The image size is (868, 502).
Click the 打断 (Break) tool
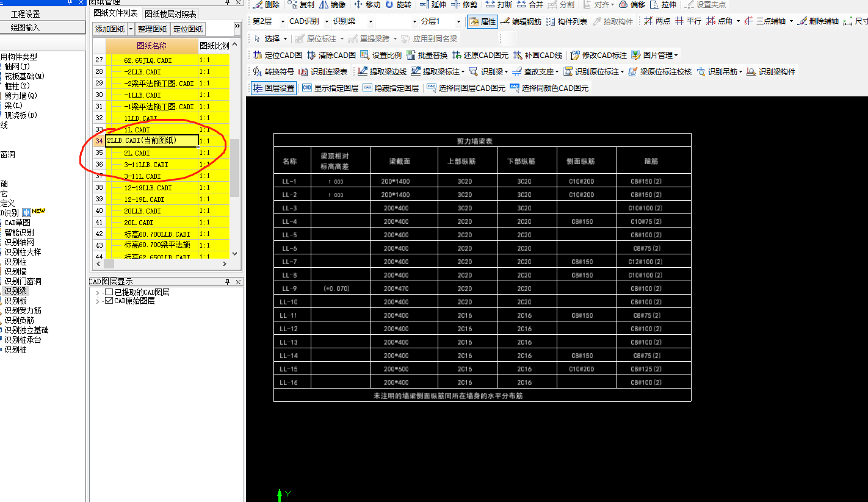[x=499, y=4]
